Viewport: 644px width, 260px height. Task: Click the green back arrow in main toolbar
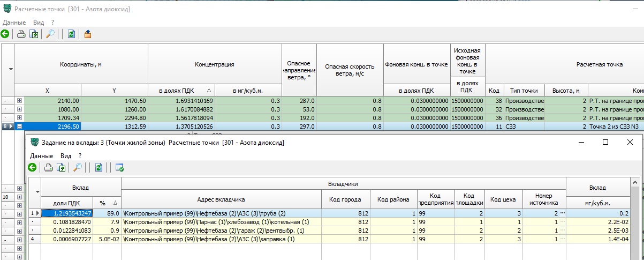point(5,34)
